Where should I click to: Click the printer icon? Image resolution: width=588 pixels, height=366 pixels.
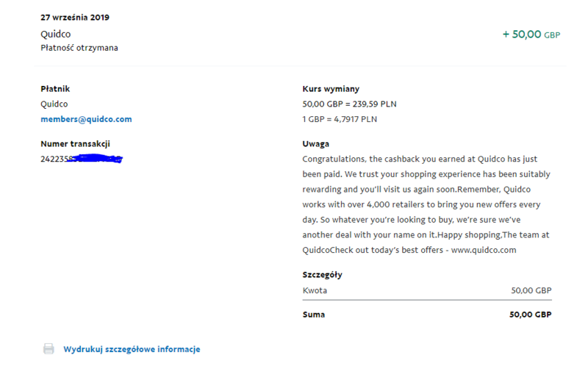[49, 349]
